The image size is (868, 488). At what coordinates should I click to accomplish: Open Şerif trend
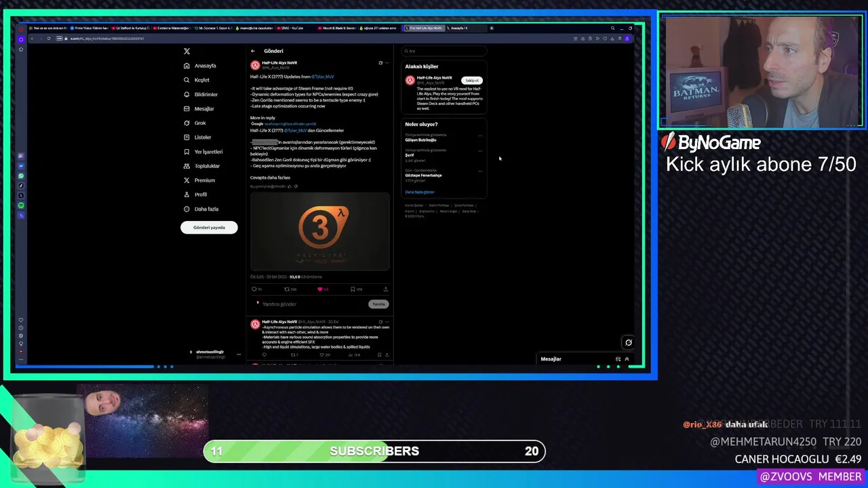point(410,155)
